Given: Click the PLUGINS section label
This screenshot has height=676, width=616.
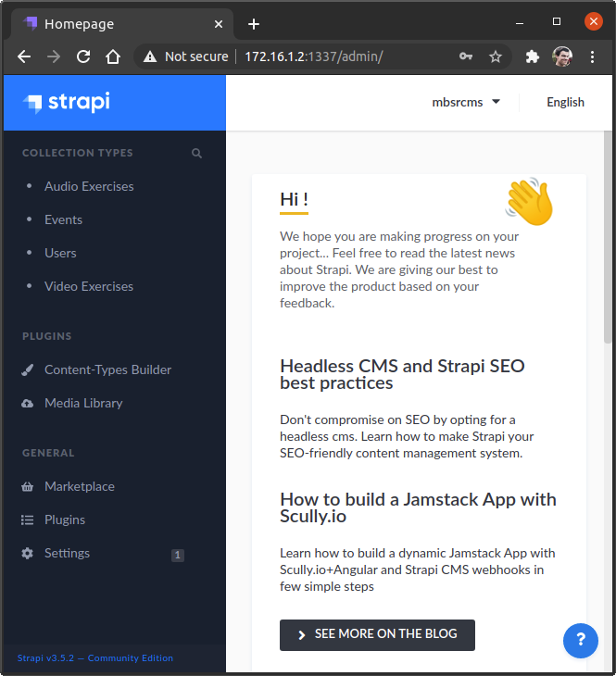Looking at the screenshot, I should tap(47, 336).
